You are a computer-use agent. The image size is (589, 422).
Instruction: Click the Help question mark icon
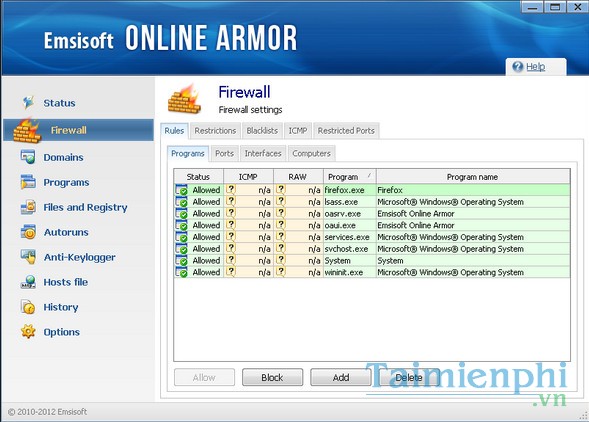[518, 67]
